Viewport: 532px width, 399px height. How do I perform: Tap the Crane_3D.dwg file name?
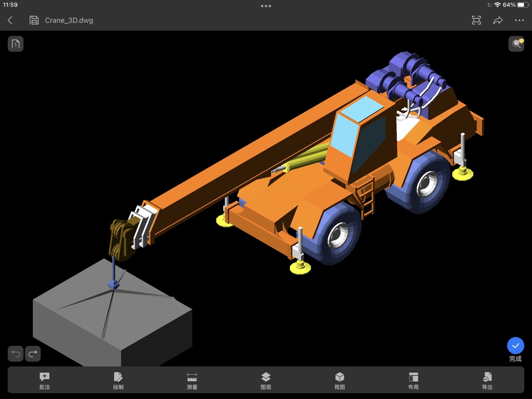point(69,20)
